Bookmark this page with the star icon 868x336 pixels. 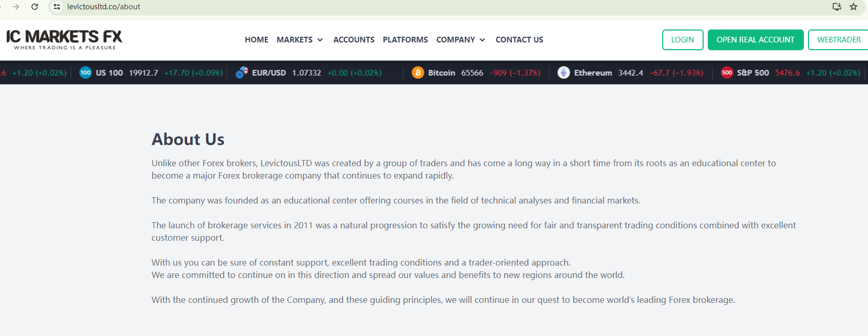click(854, 7)
